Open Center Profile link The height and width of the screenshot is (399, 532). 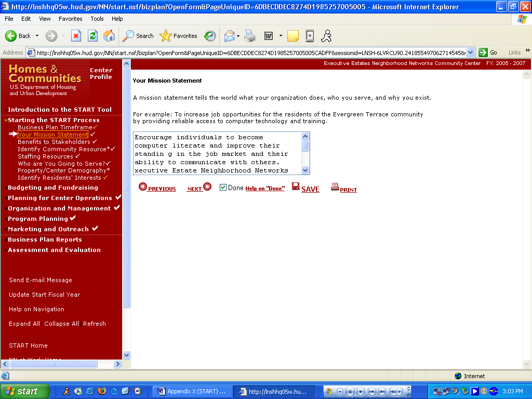coord(101,74)
